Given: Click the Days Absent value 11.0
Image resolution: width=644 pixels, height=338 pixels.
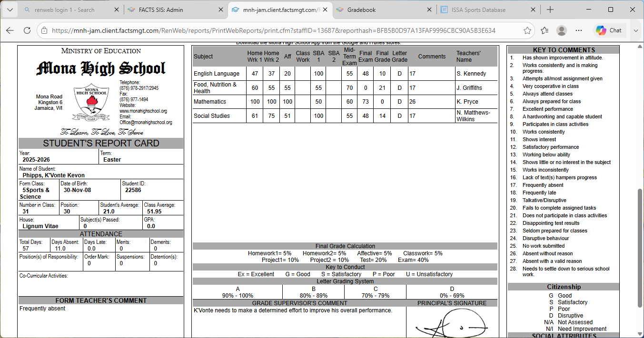Looking at the screenshot, I should tap(60, 249).
